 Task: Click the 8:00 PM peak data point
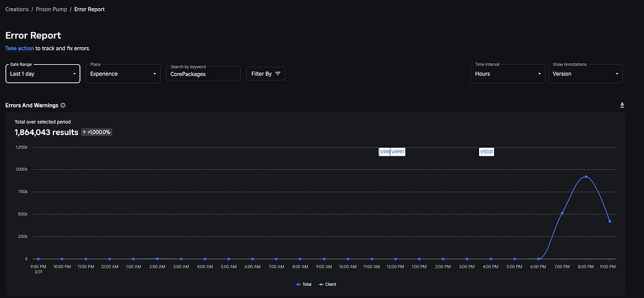(x=586, y=177)
